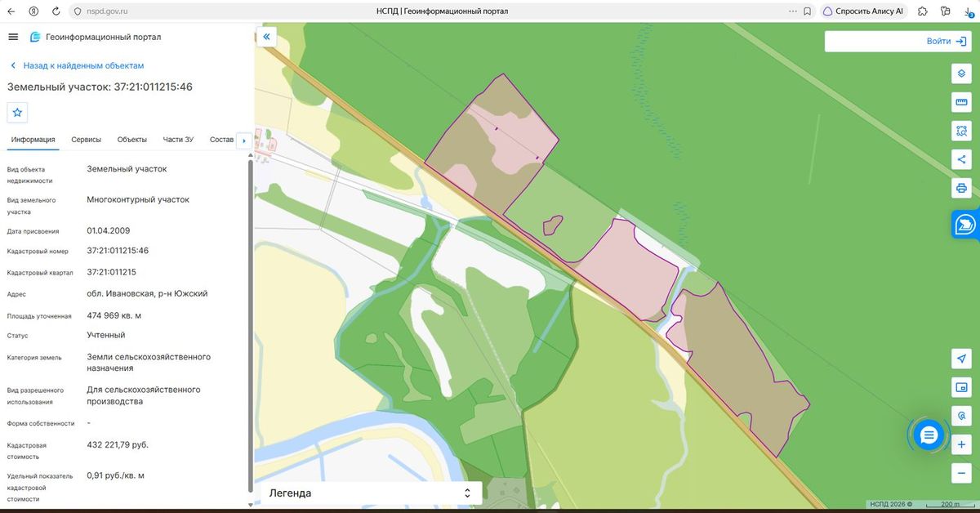The height and width of the screenshot is (513, 980).
Task: Add the parcel to favorites with the star
Action: (x=17, y=112)
